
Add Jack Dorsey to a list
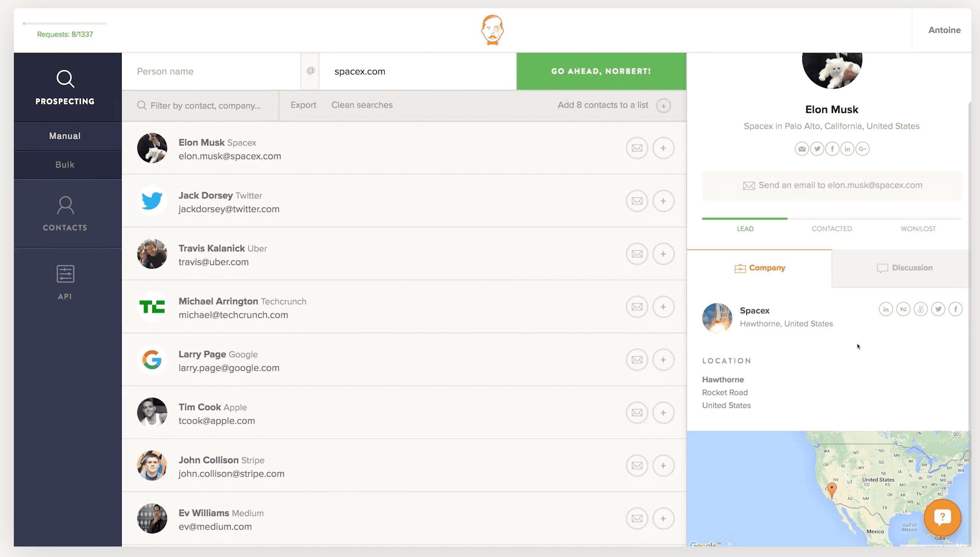663,201
